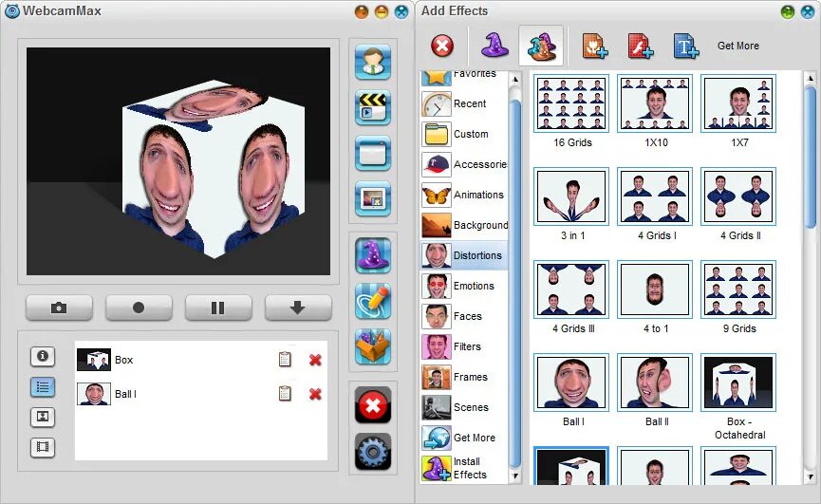This screenshot has height=504, width=821.
Task: Click the red X in Add Effects toolbar
Action: pyautogui.click(x=442, y=46)
